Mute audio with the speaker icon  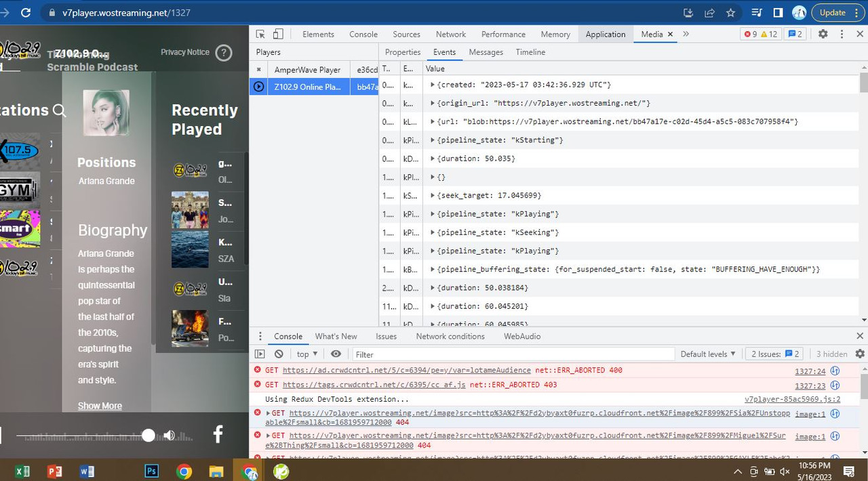pyautogui.click(x=170, y=436)
